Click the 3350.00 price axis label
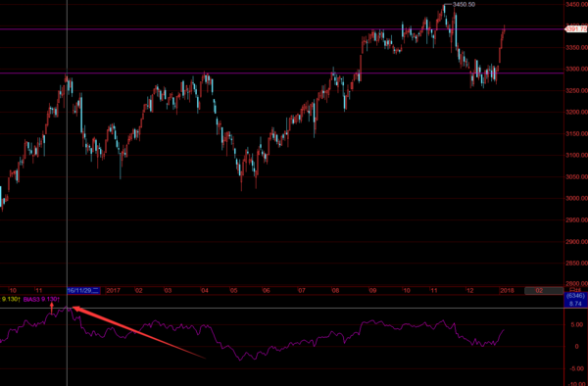588x386 pixels. pyautogui.click(x=577, y=48)
